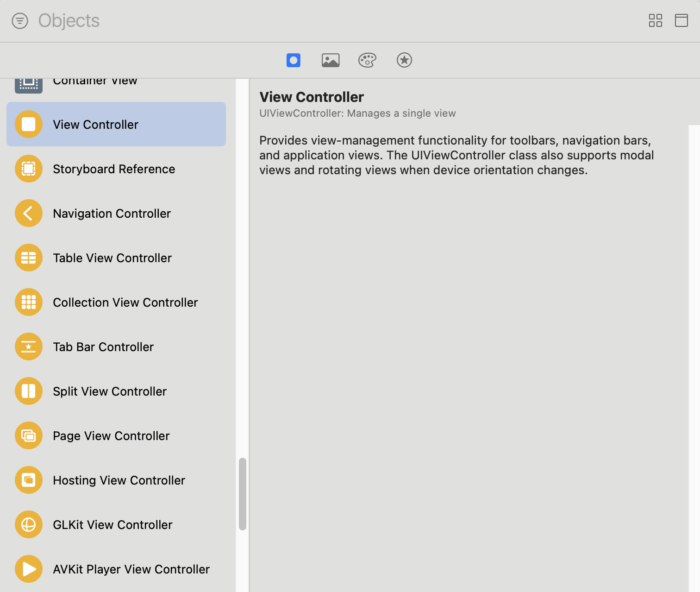Click the Storyboard Reference icon

click(29, 169)
